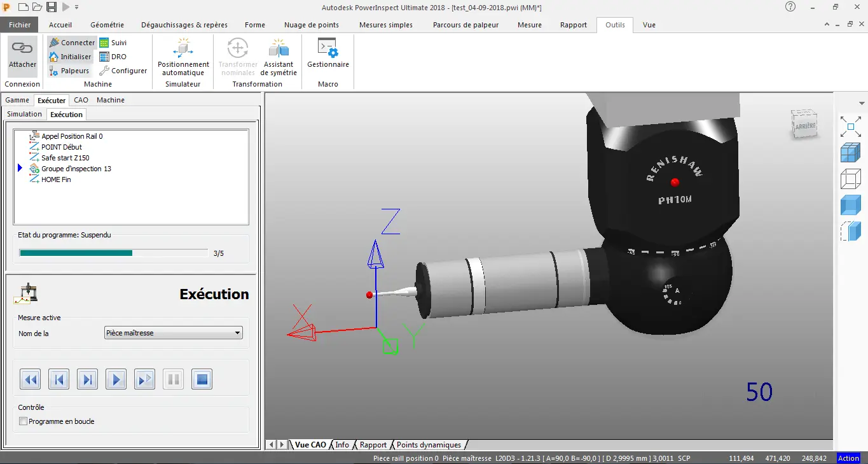Save the document with the floppy disk icon
Image resolution: width=868 pixels, height=464 pixels.
pyautogui.click(x=52, y=7)
